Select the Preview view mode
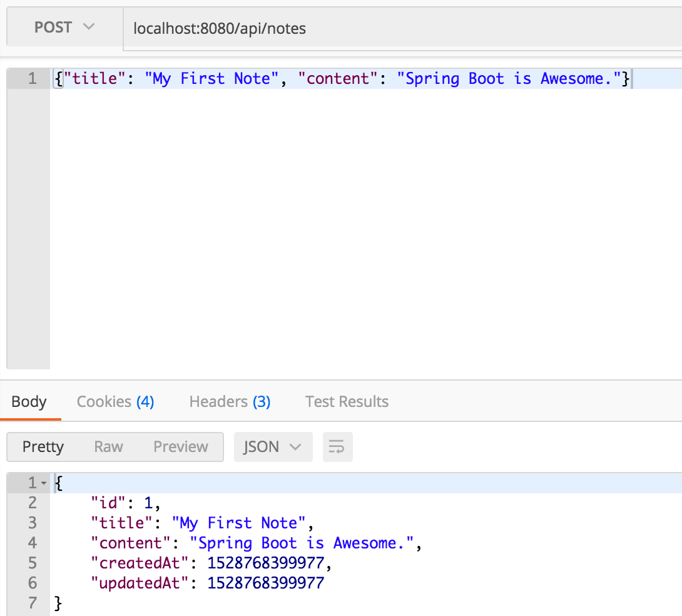682x616 pixels. (180, 446)
